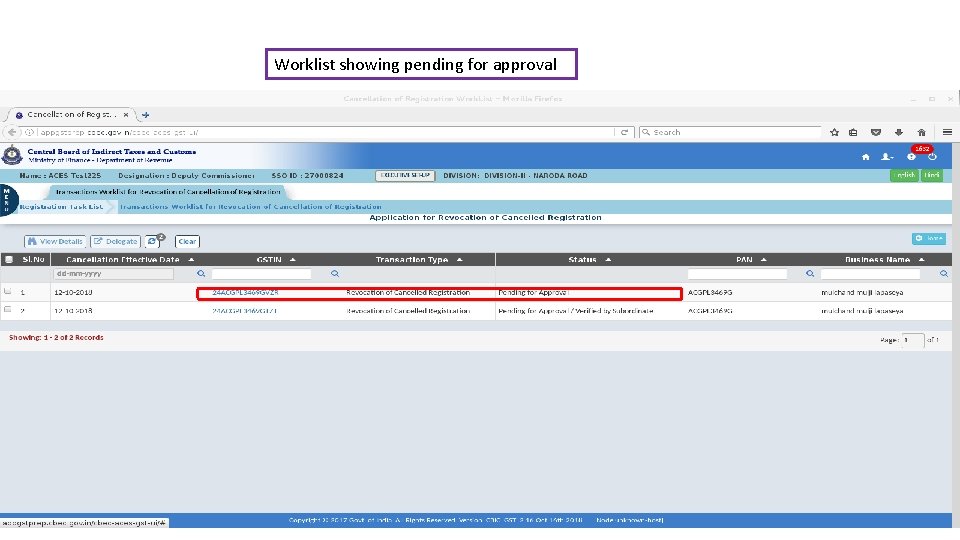Viewport: 960px width, 540px height.
Task: Click the Clear button
Action: click(x=187, y=241)
